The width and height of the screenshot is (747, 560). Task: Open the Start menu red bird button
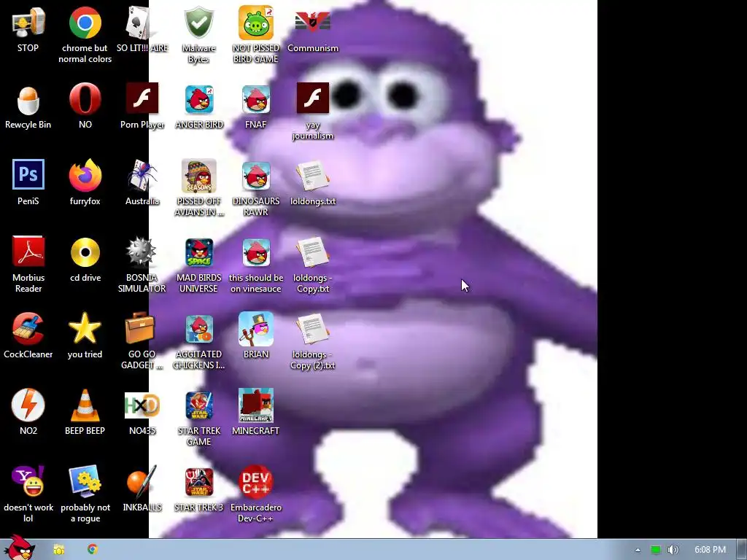tap(19, 548)
